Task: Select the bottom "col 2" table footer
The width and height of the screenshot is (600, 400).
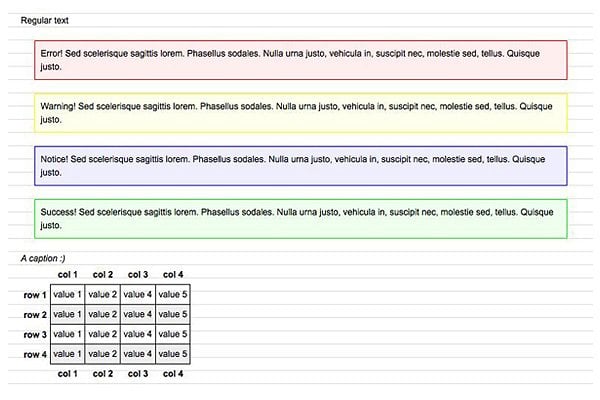Action: coord(103,373)
